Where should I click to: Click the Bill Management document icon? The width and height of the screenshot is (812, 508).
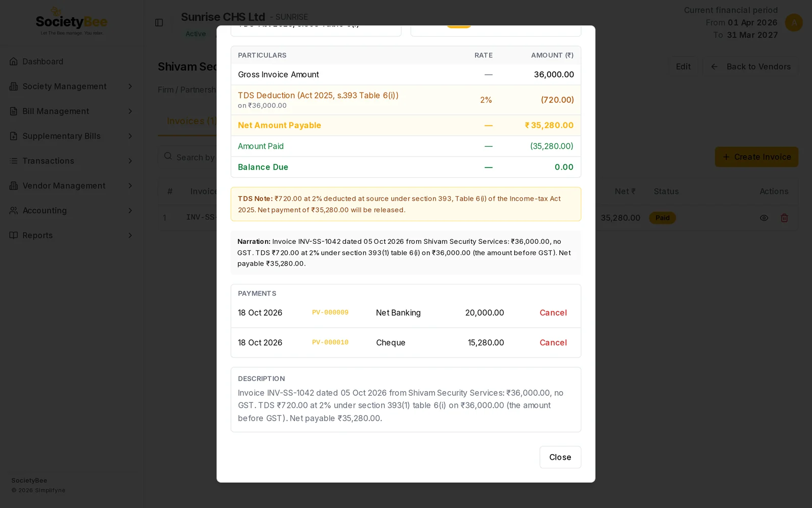[14, 111]
